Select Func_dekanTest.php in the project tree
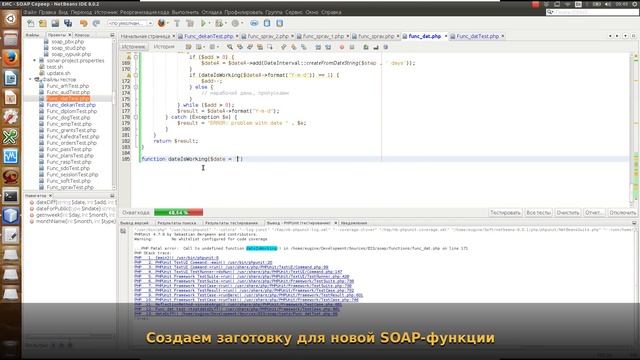The height and width of the screenshot is (360, 640). (x=71, y=105)
